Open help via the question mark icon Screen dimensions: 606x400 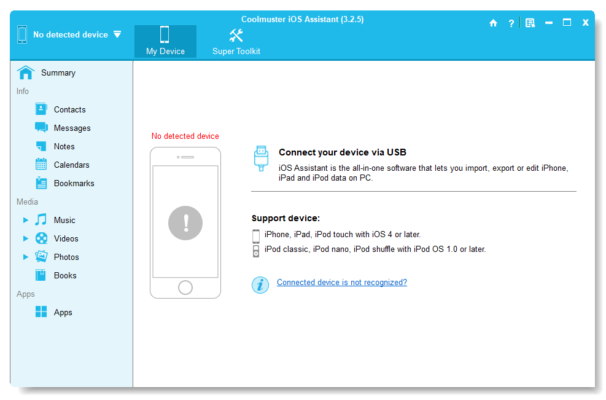coord(511,23)
